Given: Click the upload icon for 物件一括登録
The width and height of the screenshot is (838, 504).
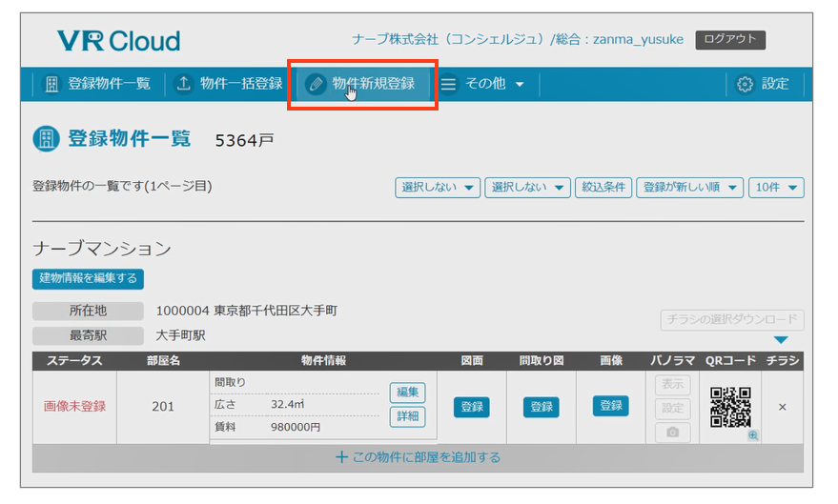Looking at the screenshot, I should (x=184, y=84).
